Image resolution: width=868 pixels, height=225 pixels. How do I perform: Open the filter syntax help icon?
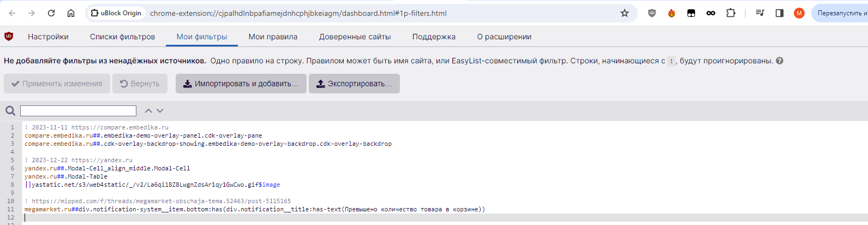coord(780,61)
